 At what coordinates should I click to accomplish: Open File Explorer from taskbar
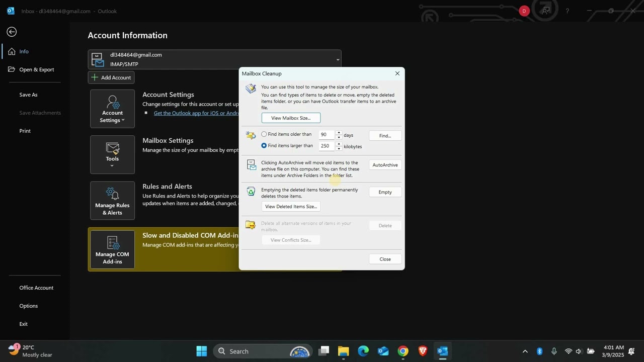[343, 351]
